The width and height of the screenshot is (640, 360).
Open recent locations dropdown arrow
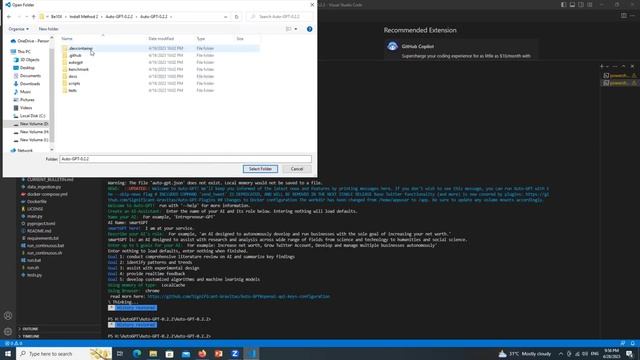(x=27, y=17)
